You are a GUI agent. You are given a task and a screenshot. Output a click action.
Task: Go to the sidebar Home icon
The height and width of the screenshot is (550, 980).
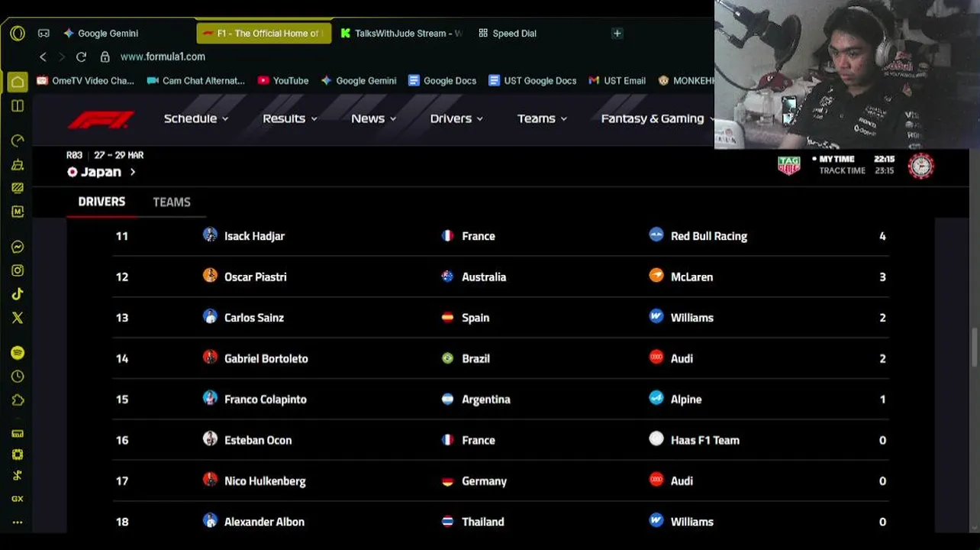click(x=18, y=82)
